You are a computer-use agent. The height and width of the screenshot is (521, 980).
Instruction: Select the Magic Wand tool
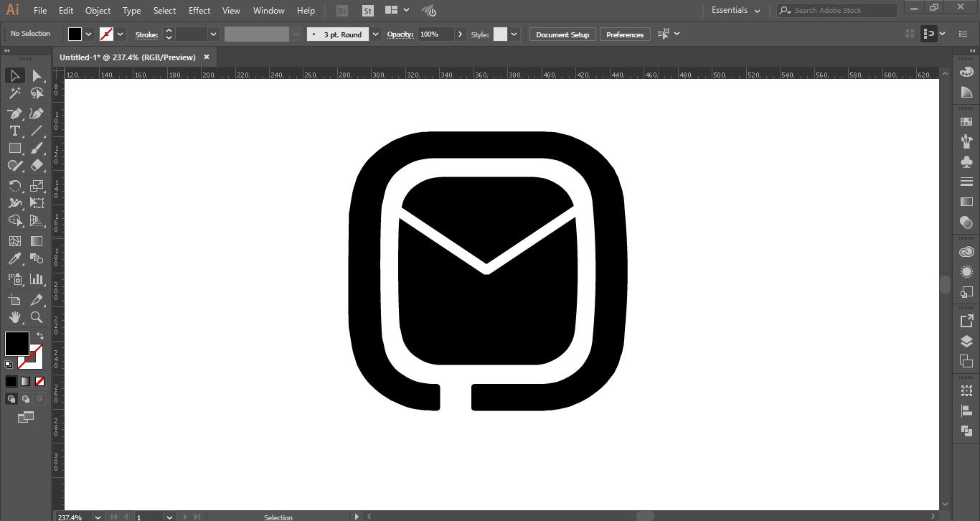pyautogui.click(x=14, y=93)
